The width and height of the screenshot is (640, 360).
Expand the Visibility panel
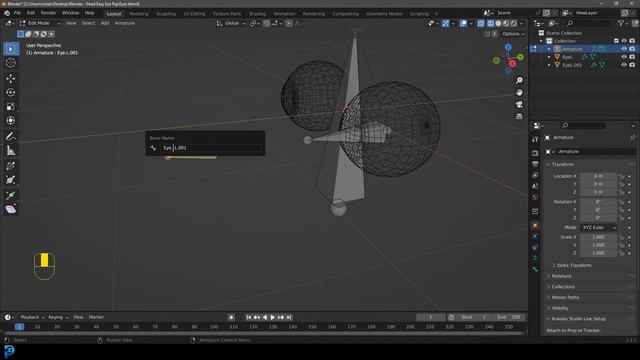[x=560, y=308]
